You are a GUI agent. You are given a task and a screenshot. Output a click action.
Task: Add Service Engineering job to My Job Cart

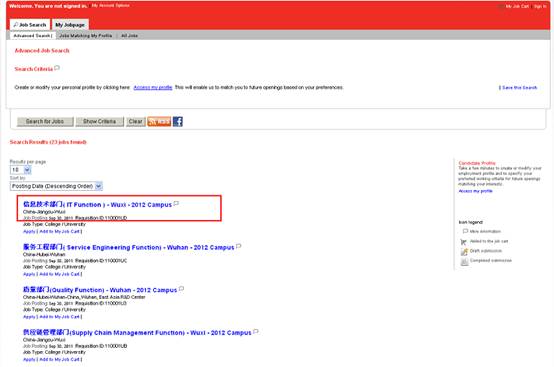(59, 274)
